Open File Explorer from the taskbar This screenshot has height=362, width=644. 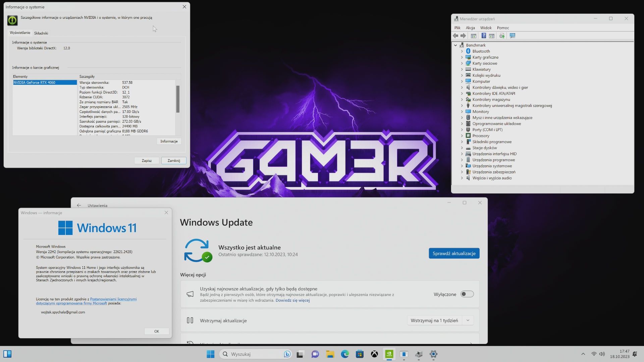tap(330, 354)
